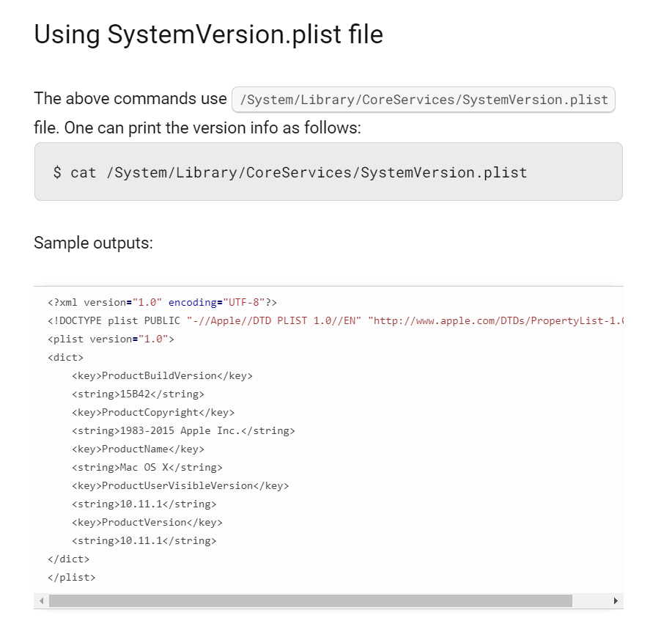672x621 pixels.
Task: Click the ProductCopyright key line
Action: [153, 412]
